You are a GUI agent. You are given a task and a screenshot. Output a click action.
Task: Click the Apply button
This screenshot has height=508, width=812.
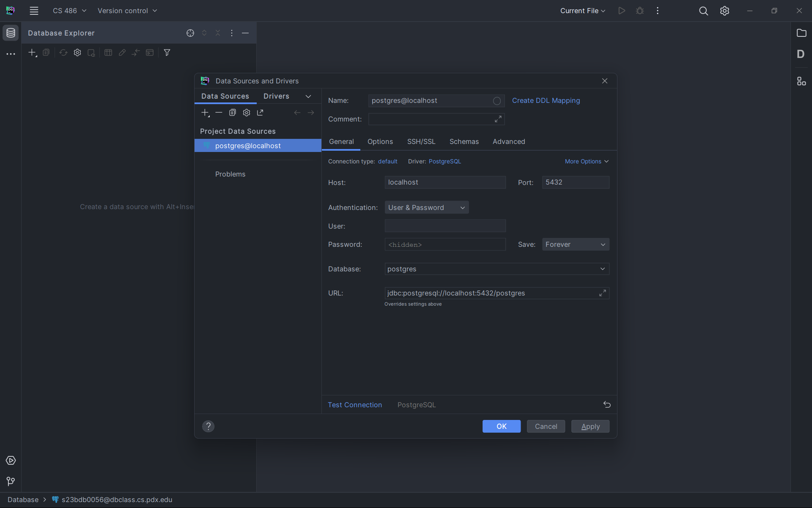tap(590, 426)
